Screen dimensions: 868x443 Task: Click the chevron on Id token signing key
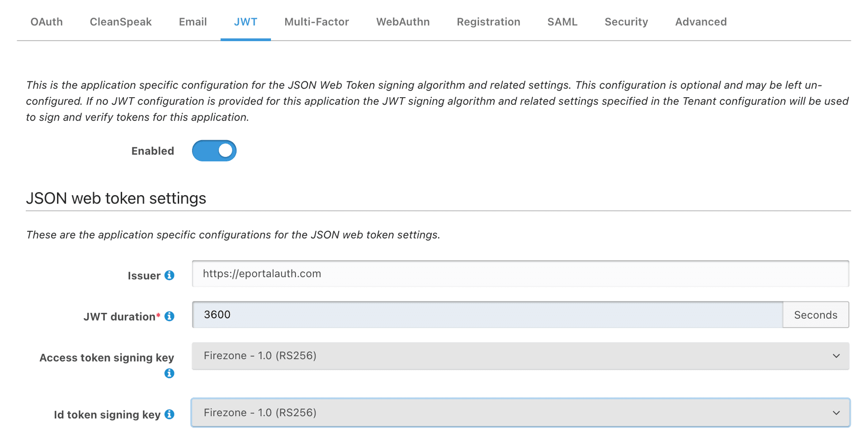(835, 413)
